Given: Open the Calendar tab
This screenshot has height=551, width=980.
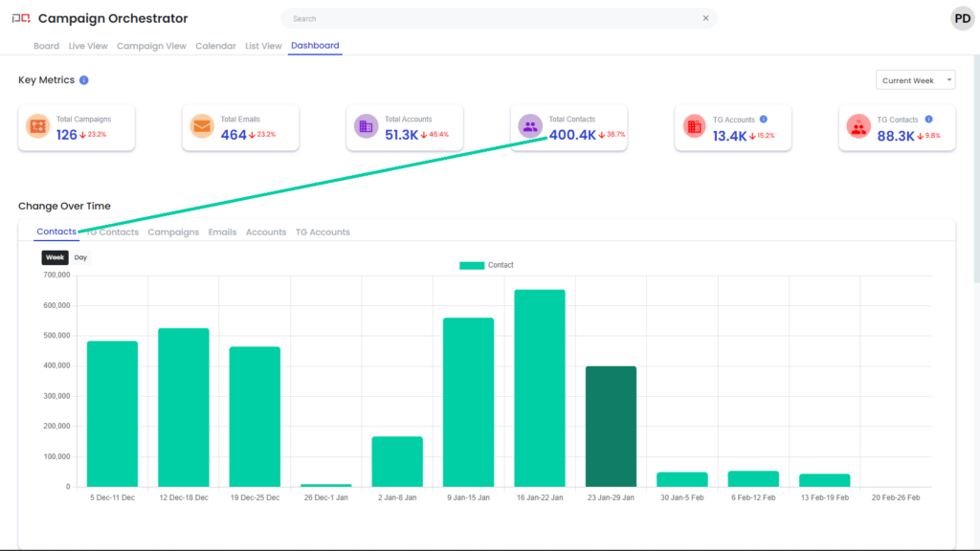Looking at the screenshot, I should [215, 46].
